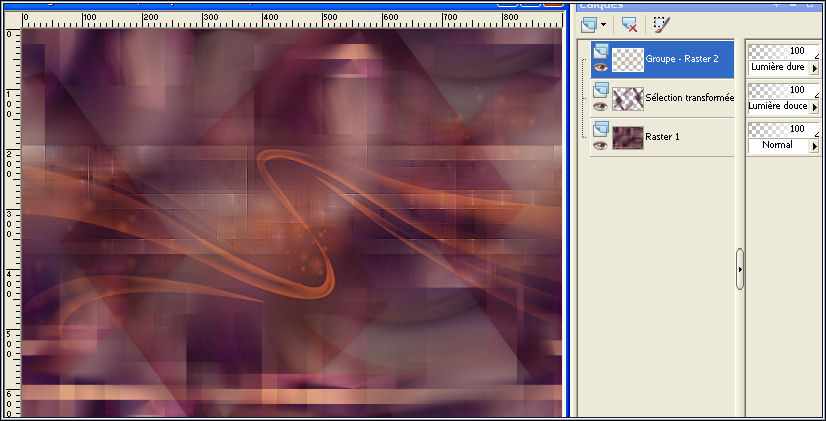
Task: Click layer type icon of Raster 1
Action: tap(601, 130)
